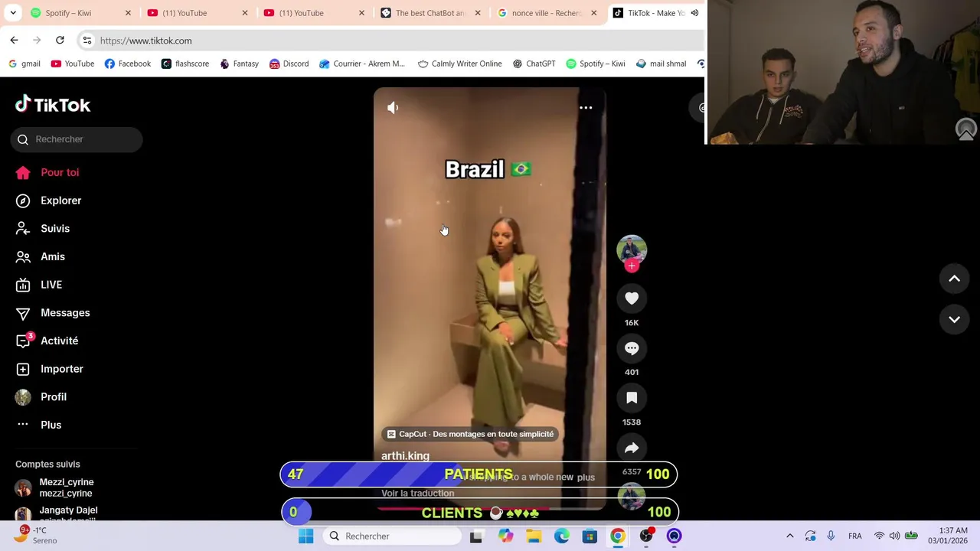This screenshot has height=551, width=980.
Task: Open the Windows Start menu
Action: pyautogui.click(x=305, y=536)
